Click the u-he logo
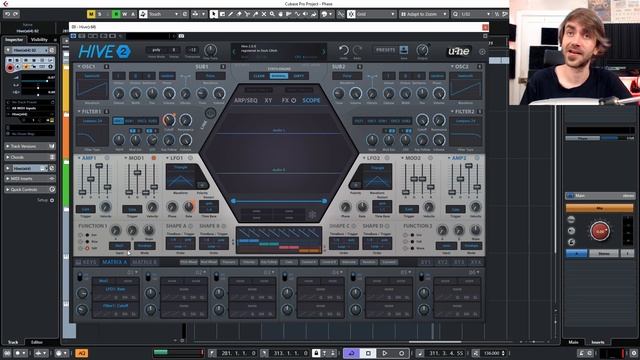This screenshot has height=360, width=640. 459,51
